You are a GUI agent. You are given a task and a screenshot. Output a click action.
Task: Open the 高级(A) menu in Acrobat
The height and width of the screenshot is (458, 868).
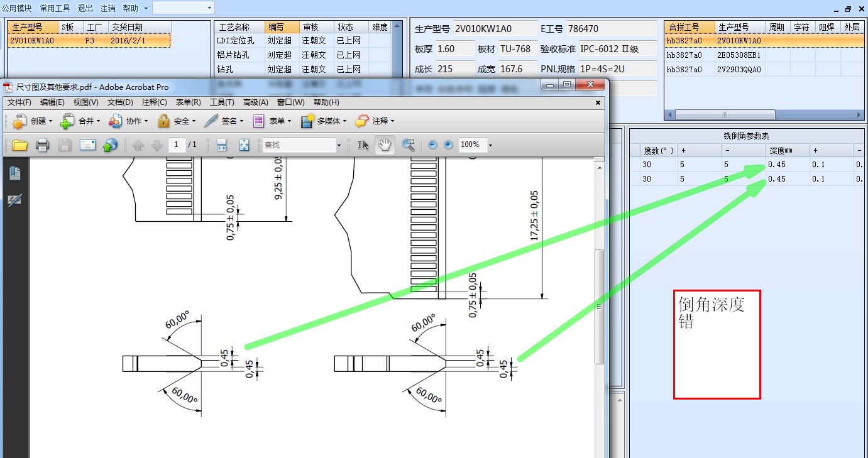point(256,102)
